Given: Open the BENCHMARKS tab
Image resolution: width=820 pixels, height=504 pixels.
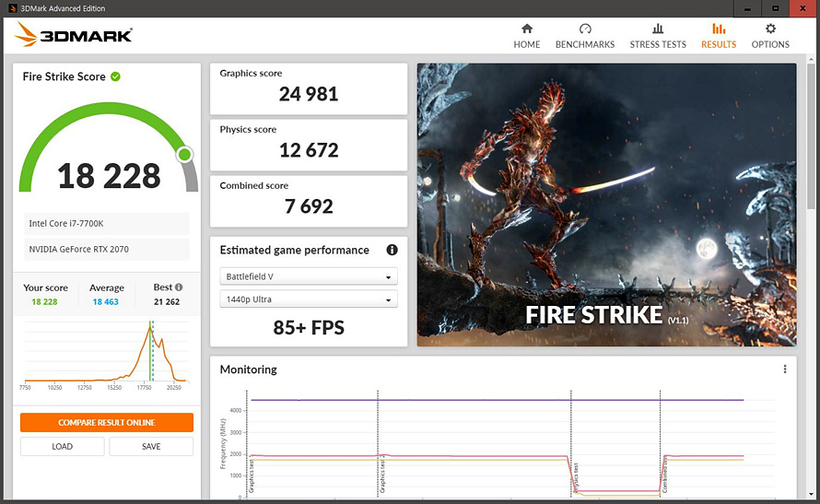Looking at the screenshot, I should tap(585, 36).
